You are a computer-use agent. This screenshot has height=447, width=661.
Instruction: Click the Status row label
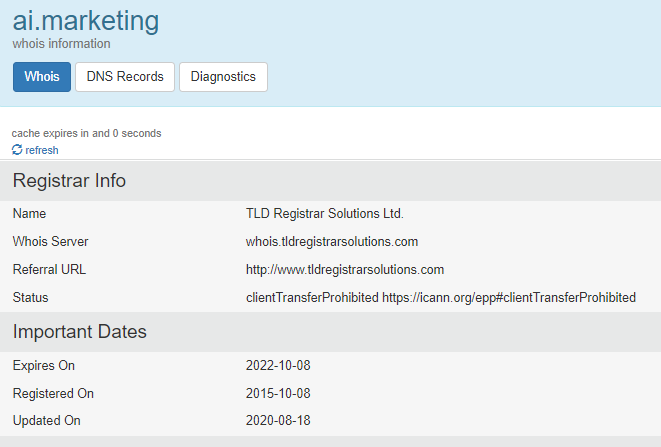coord(30,297)
